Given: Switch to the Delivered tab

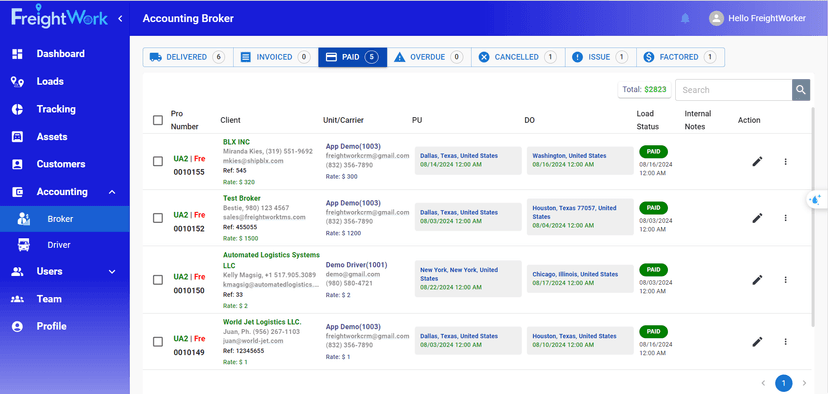Looking at the screenshot, I should (x=188, y=57).
